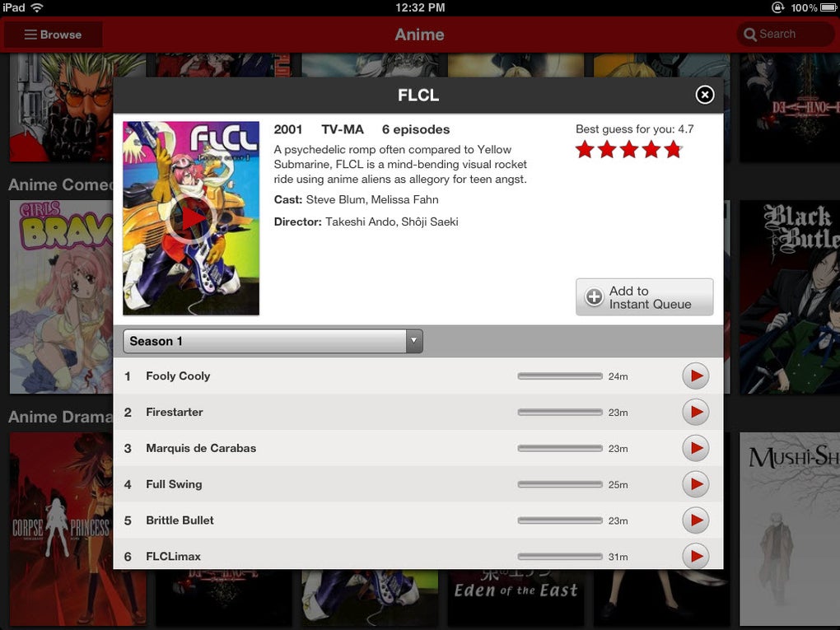
Task: Tap the Search field
Action: tap(785, 35)
